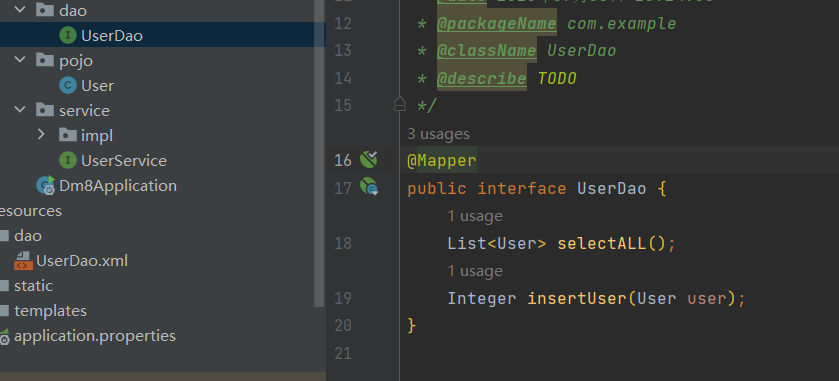Collapse the pojo package folder
The image size is (839, 381).
(20, 59)
